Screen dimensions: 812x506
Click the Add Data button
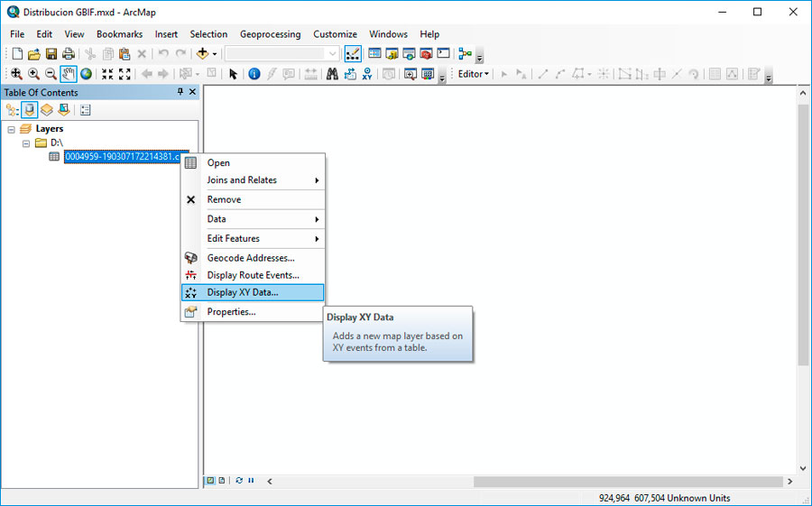(x=202, y=54)
